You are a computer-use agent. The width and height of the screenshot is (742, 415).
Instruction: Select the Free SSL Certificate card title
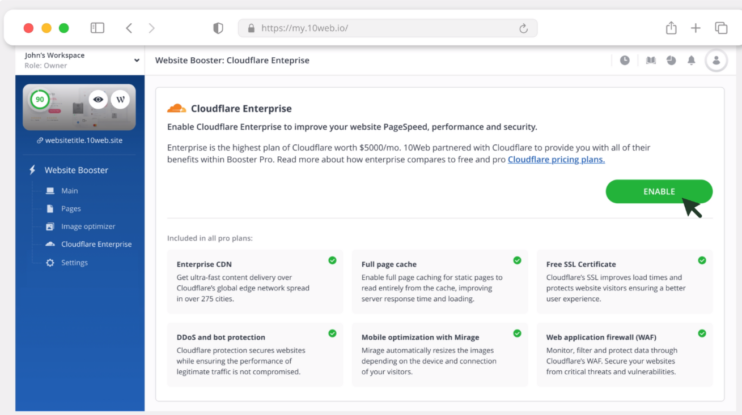pyautogui.click(x=581, y=265)
